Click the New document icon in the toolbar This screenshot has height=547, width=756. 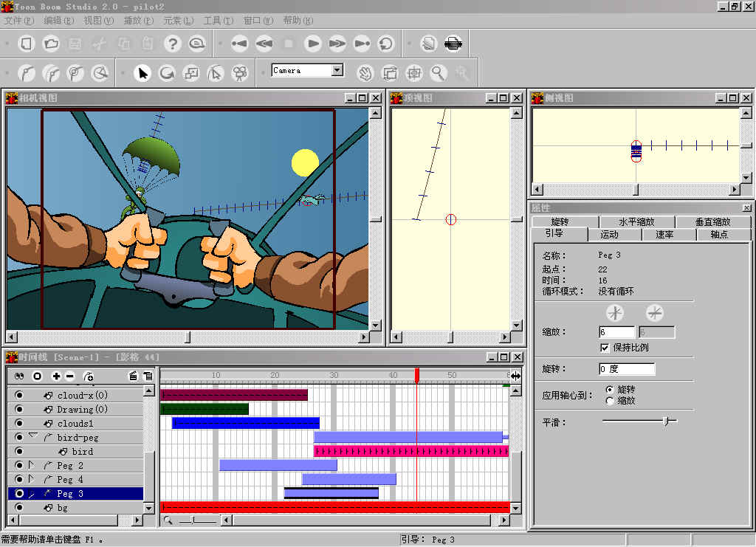(x=26, y=44)
